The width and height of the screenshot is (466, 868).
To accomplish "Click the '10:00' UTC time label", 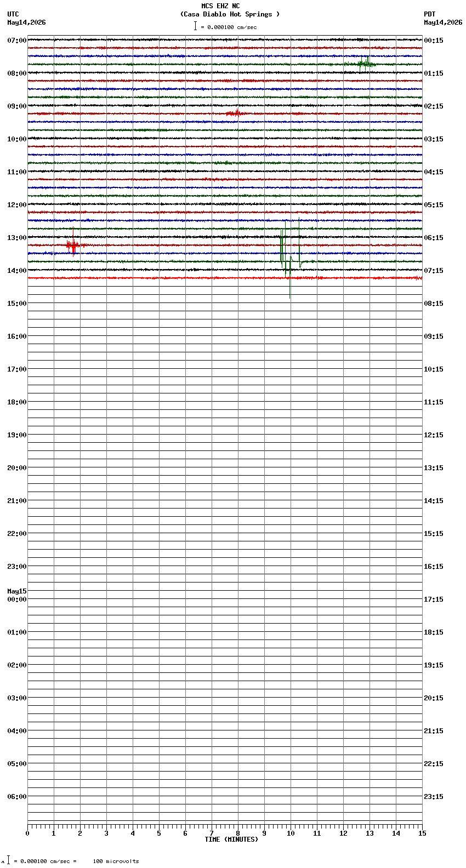I will click(x=16, y=139).
